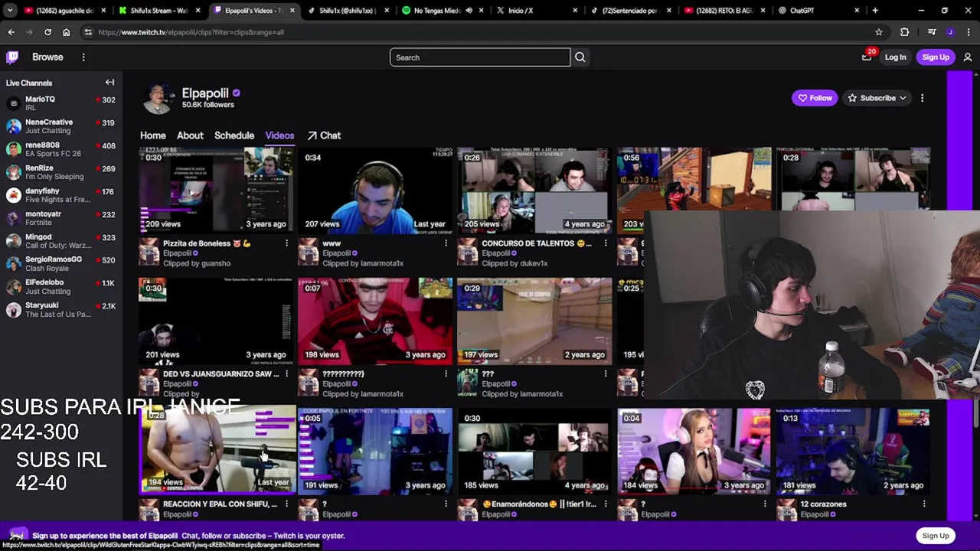Expand the Subscribe dropdown arrow

pyautogui.click(x=903, y=98)
